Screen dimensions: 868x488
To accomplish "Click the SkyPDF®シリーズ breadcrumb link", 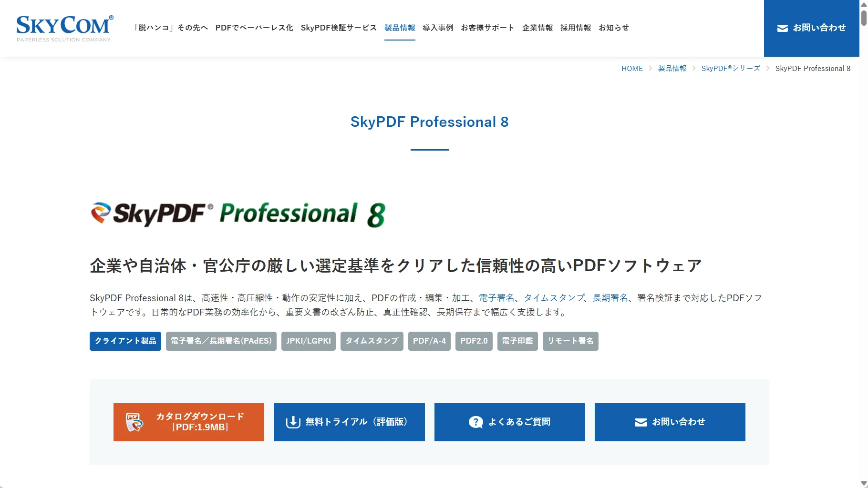I will (x=731, y=69).
